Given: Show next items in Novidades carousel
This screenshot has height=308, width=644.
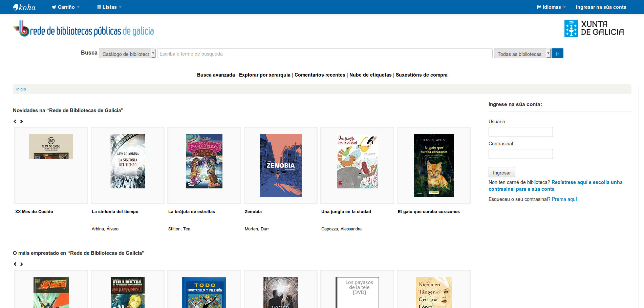Looking at the screenshot, I should tap(22, 121).
